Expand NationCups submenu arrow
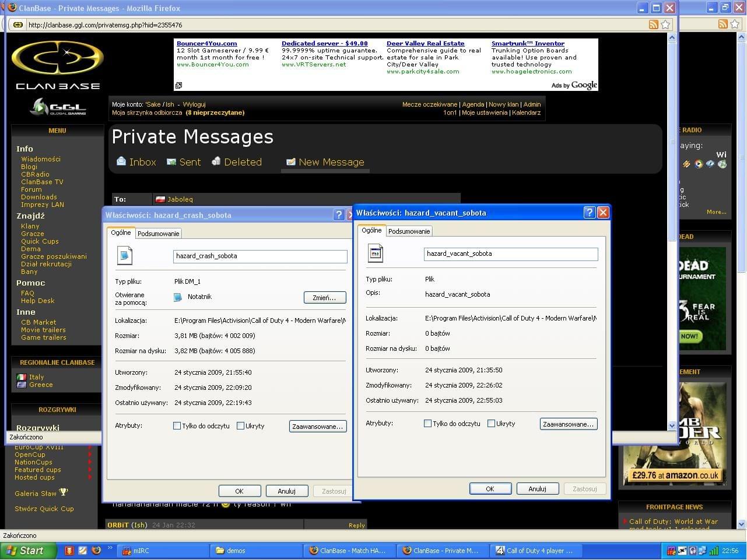This screenshot has height=560, width=747. point(90,462)
